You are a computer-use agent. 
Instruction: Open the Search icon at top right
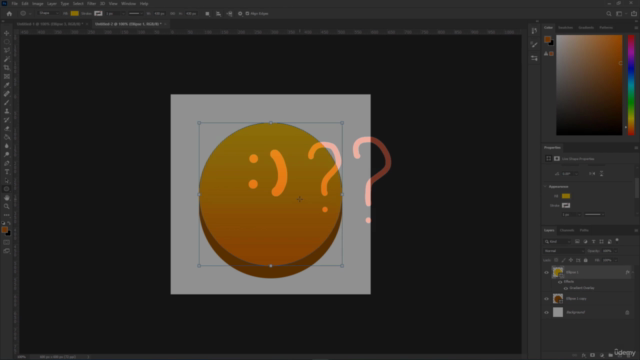pos(609,13)
